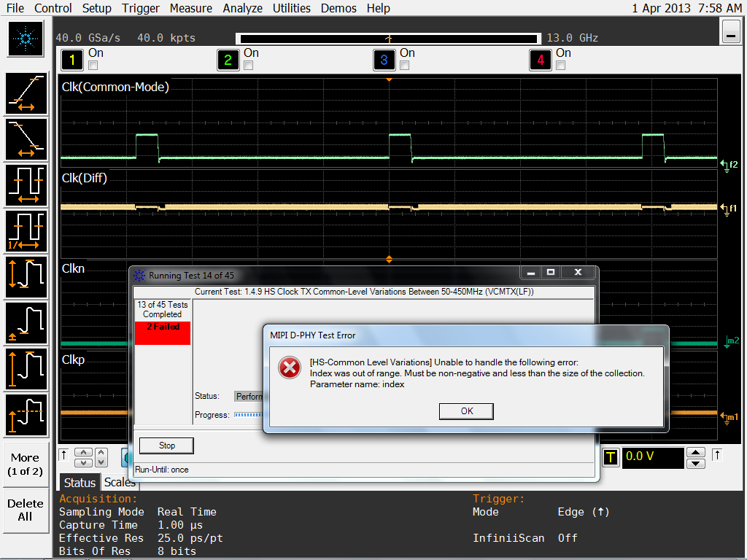Enable the channel 1 On checkbox

93,66
